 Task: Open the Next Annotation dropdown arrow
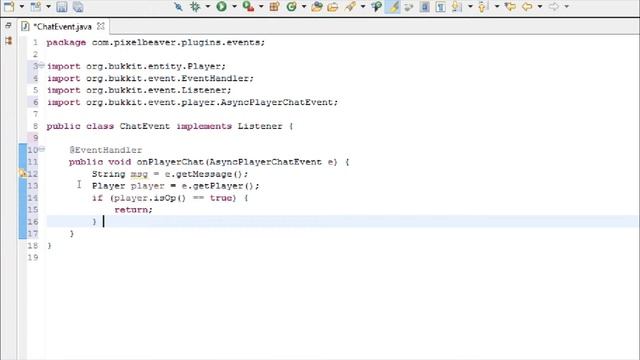coord(470,7)
